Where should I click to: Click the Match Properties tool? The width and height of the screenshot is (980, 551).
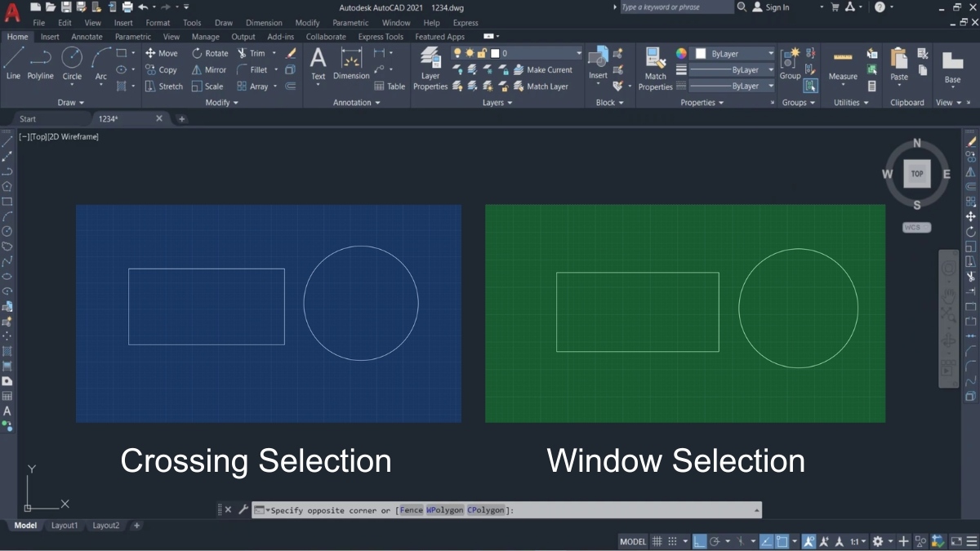pyautogui.click(x=656, y=68)
